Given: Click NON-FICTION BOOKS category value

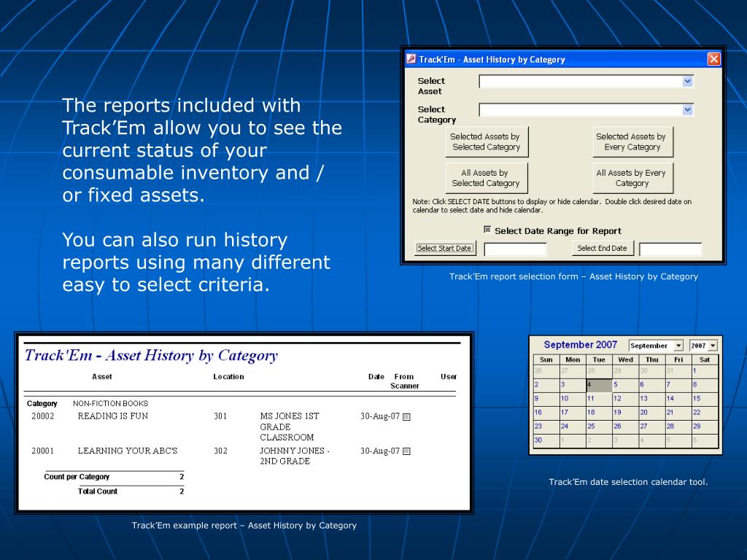Looking at the screenshot, I should click(x=111, y=403).
